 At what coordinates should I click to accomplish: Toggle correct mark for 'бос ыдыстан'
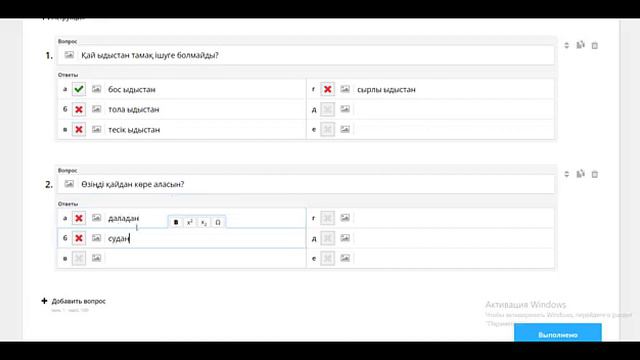coord(79,89)
